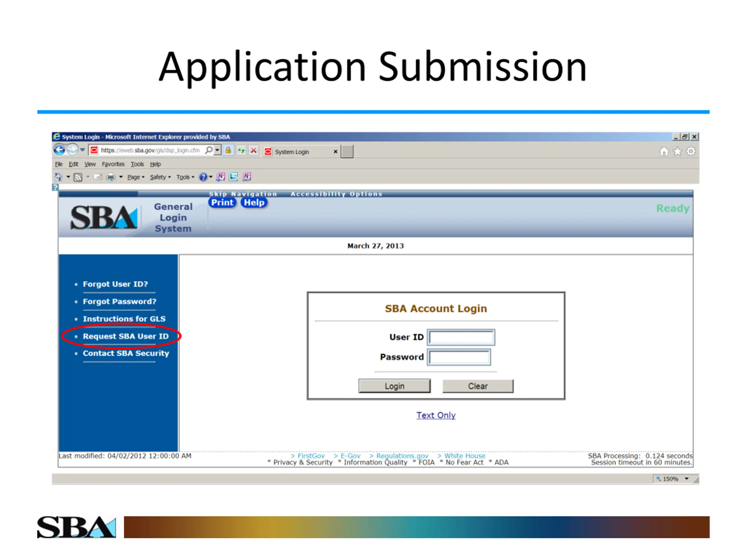Screen dimensions: 747x560
Task: Expand the command bar Home dropdown arrow
Action: [x=68, y=177]
